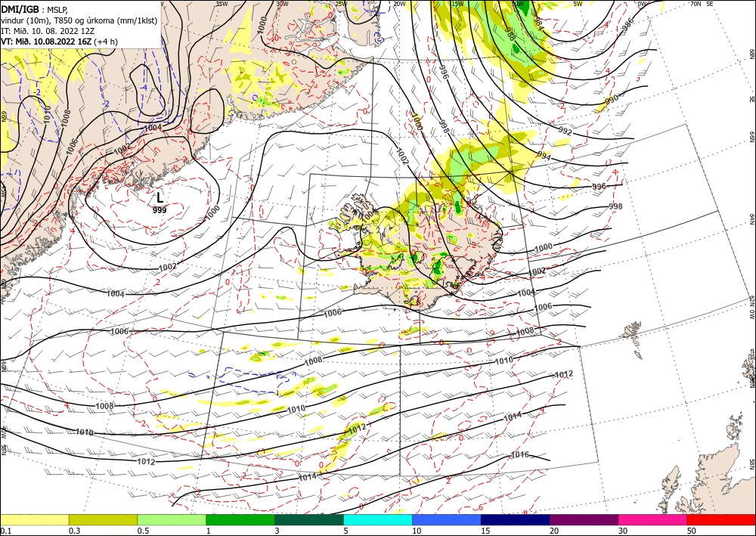Pick the pink 30–50 legend swatch
Image resolution: width=756 pixels, height=536 pixels.
pyautogui.click(x=653, y=520)
